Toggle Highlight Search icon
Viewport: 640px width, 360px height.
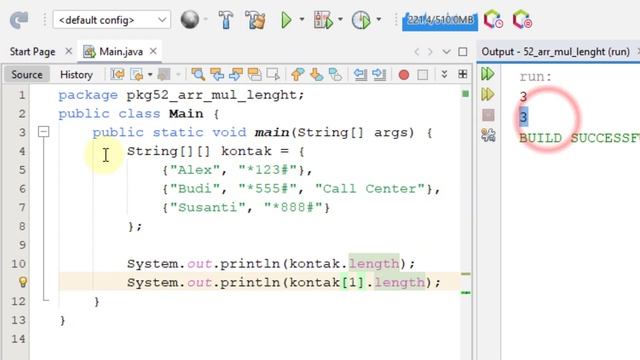tap(255, 74)
